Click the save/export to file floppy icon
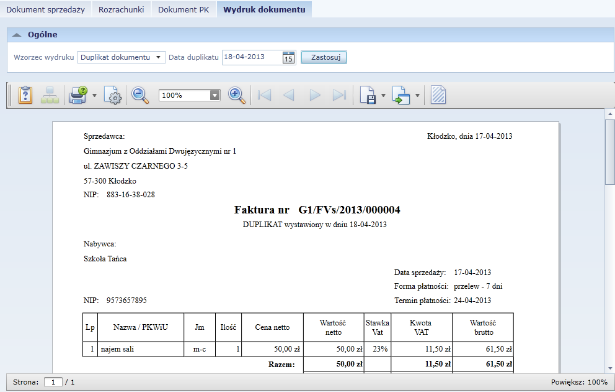The image size is (615, 392). click(368, 95)
